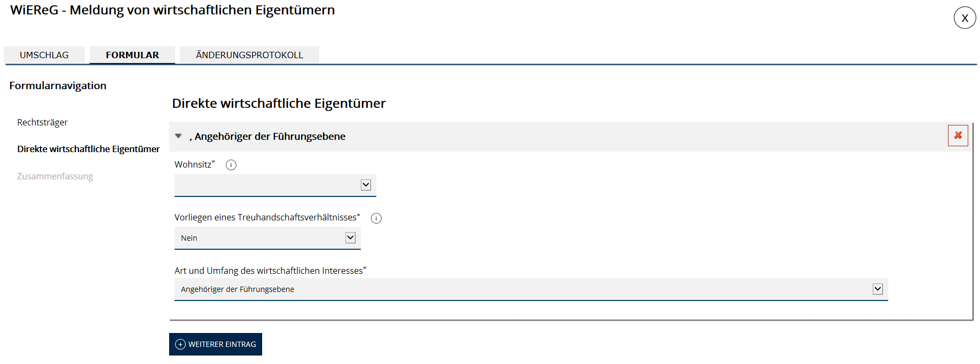Click the plus icon on WEITERER EINTRAG
Viewport: 980px width, 364px height.
[180, 344]
